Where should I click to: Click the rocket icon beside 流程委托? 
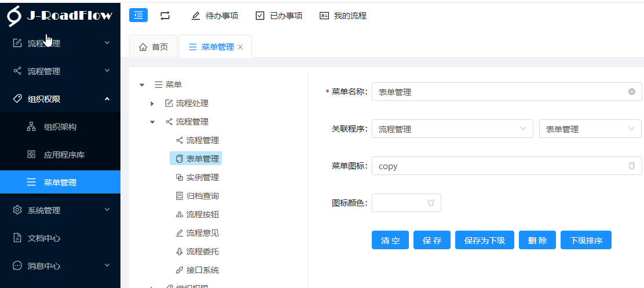pyautogui.click(x=179, y=251)
